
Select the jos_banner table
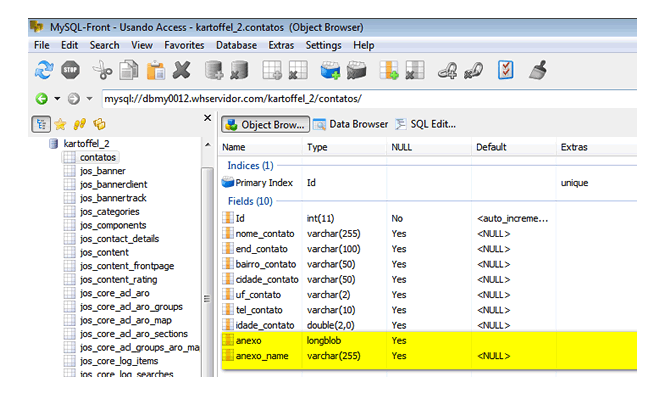coord(103,171)
